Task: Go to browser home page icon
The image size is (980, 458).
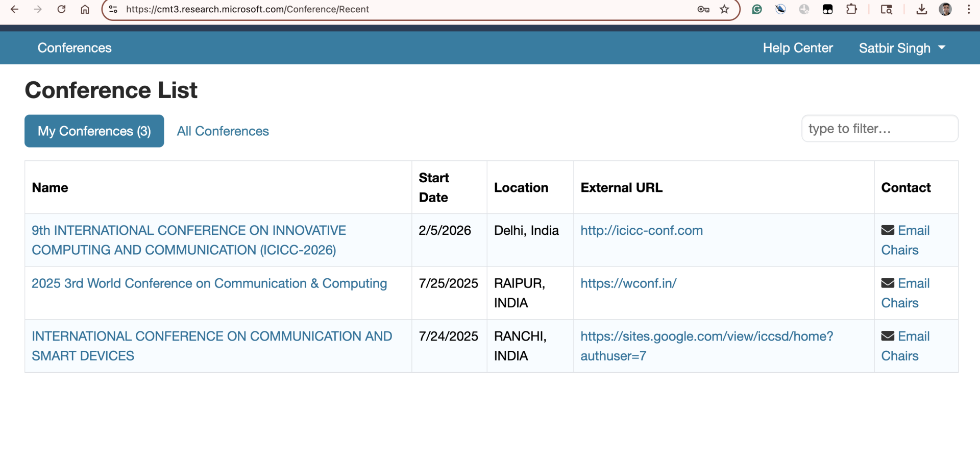Action: click(x=85, y=9)
